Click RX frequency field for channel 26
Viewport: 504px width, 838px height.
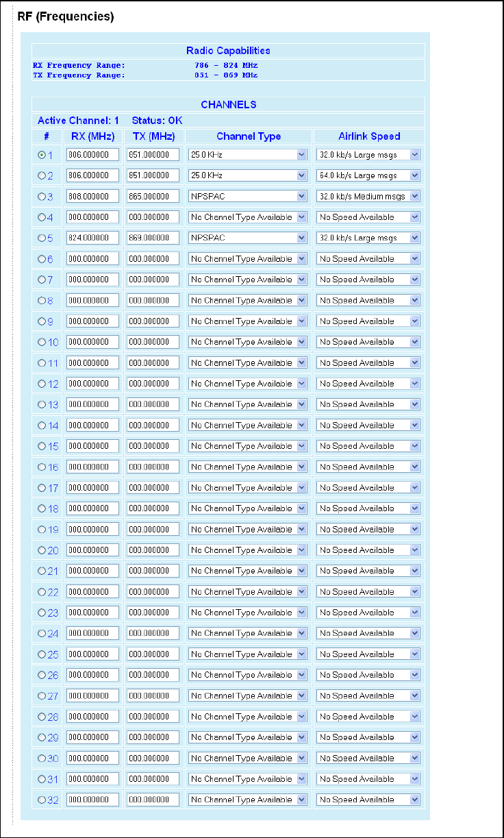pos(93,675)
